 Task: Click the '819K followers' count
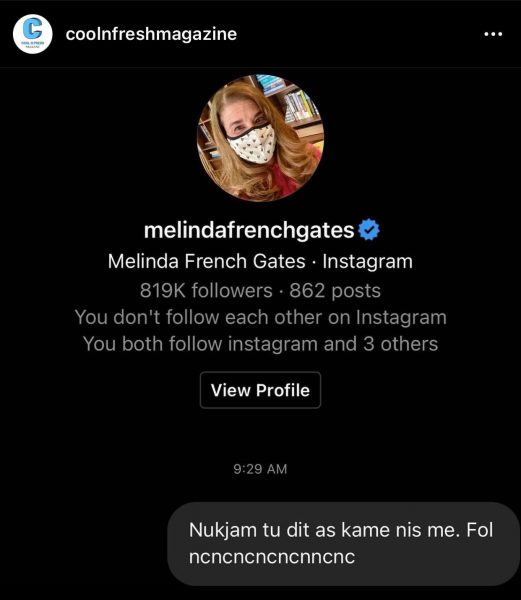(206, 290)
